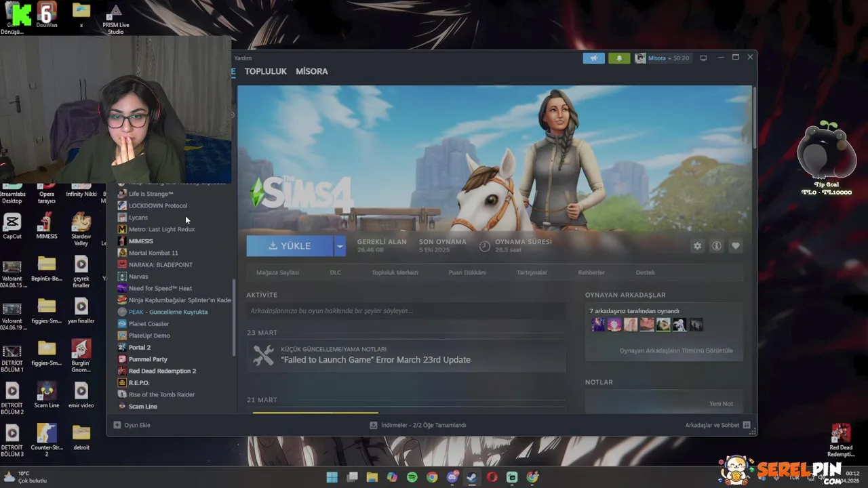Open İndirmeler downloads status
Viewport: 868px width, 488px height.
click(418, 425)
